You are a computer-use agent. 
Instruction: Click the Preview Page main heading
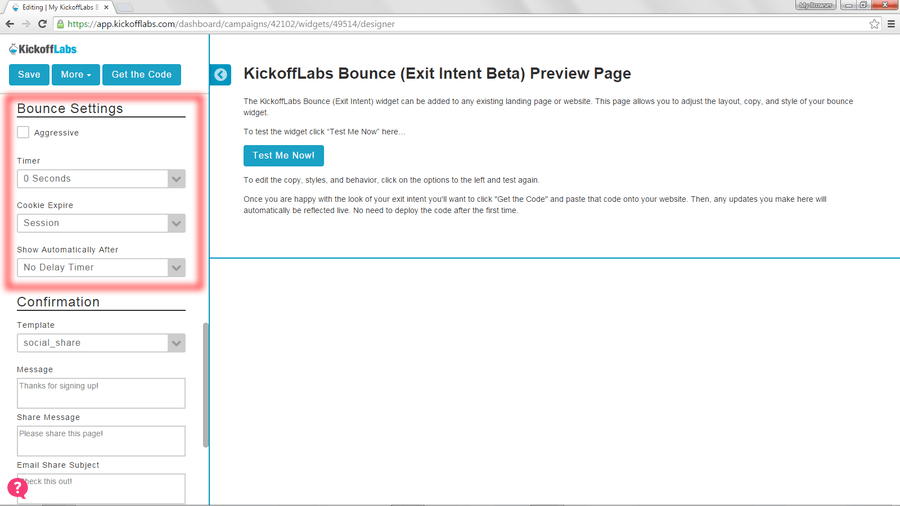pyautogui.click(x=437, y=73)
